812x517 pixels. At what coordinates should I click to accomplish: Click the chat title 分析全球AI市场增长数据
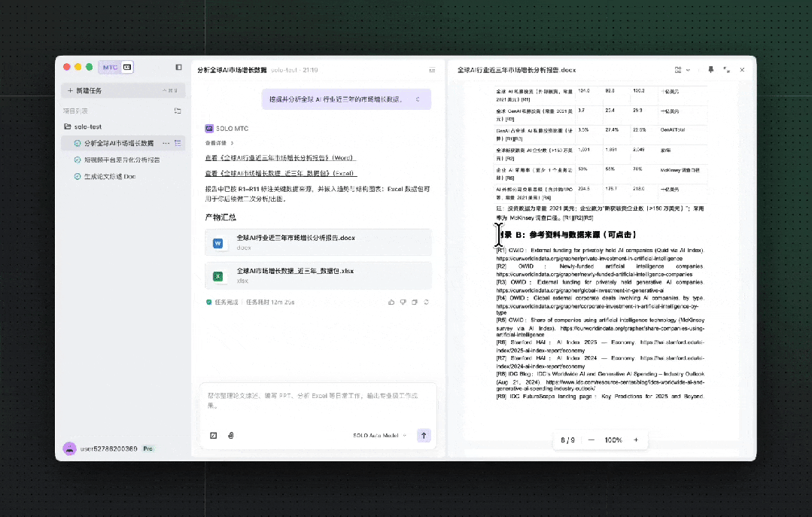pos(232,70)
